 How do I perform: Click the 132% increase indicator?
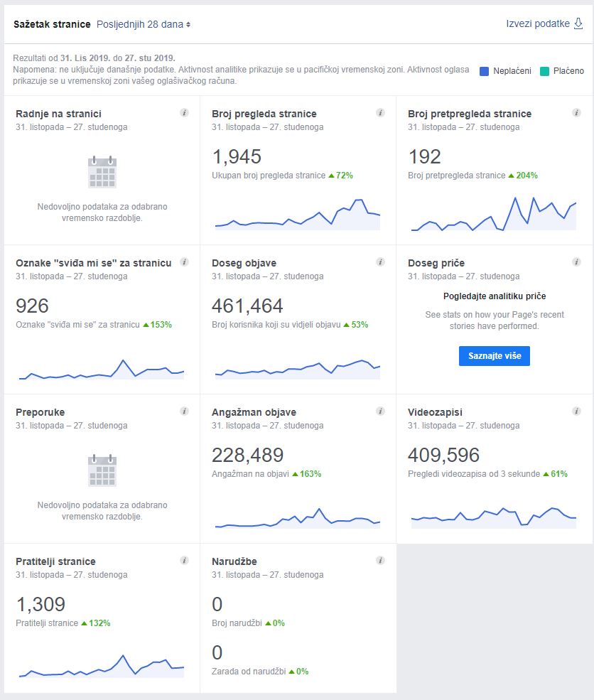(95, 623)
